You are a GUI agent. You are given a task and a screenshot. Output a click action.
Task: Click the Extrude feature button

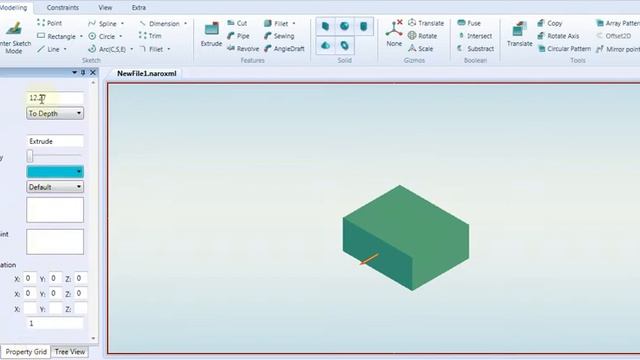click(211, 35)
